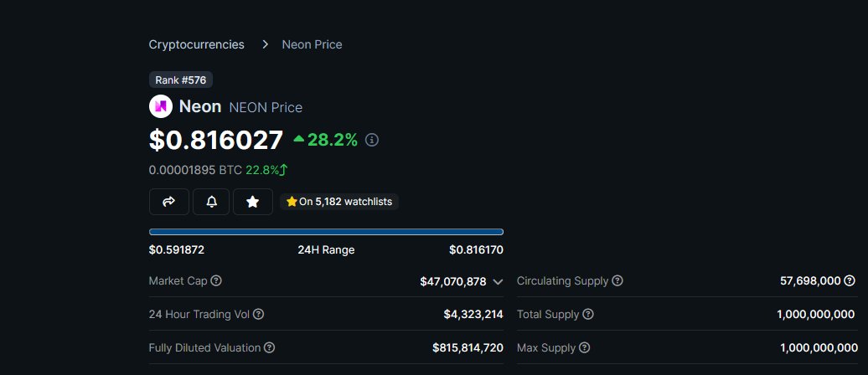Click the Max Supply value 1,000,000,000
Image resolution: width=868 pixels, height=375 pixels.
coord(819,348)
